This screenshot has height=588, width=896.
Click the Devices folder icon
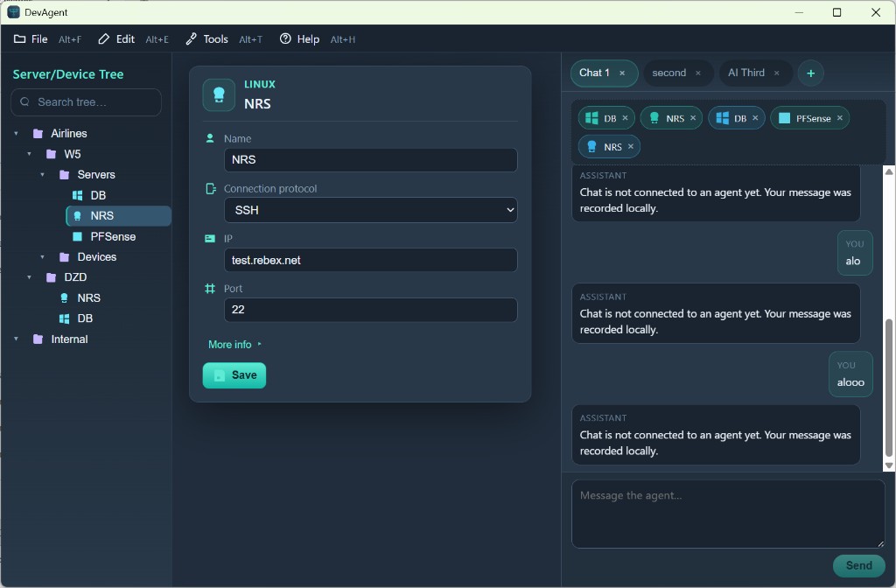pos(65,257)
